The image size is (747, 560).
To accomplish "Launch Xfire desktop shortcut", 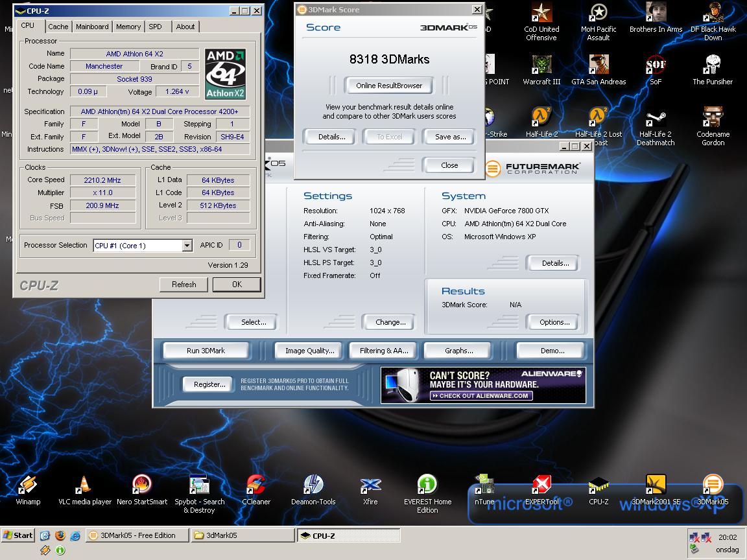I will pyautogui.click(x=370, y=489).
